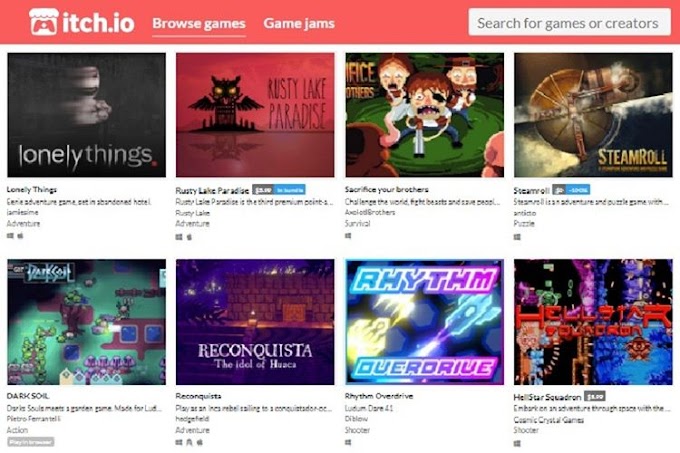Click Windows platform icon under Steamroll
The width and height of the screenshot is (680, 453).
click(x=517, y=237)
